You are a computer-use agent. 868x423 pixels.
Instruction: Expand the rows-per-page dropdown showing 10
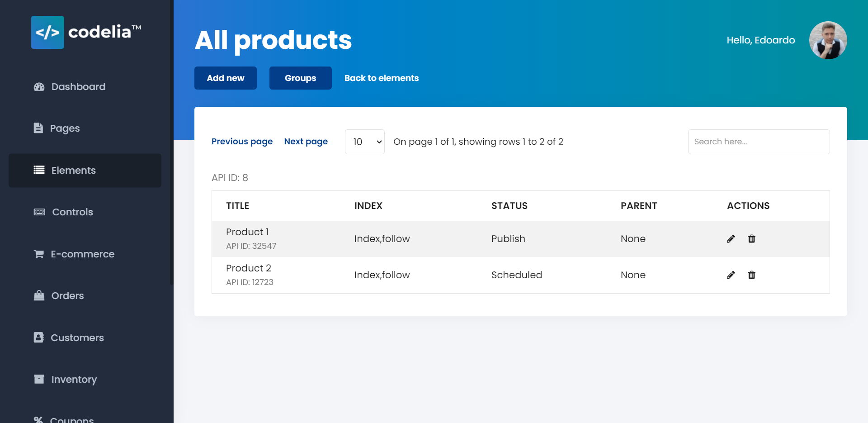point(364,142)
